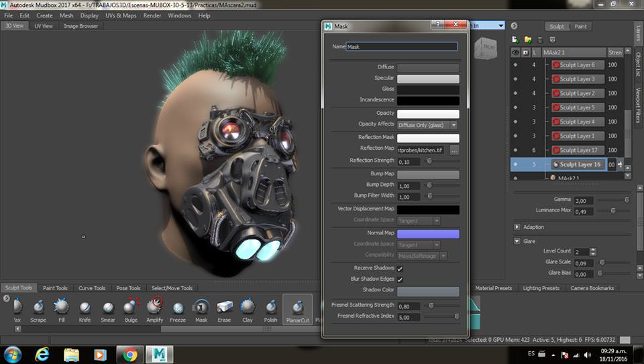Image resolution: width=644 pixels, height=364 pixels.
Task: Hide Sculpt Layer 6 via visibility dot
Action: tap(515, 65)
